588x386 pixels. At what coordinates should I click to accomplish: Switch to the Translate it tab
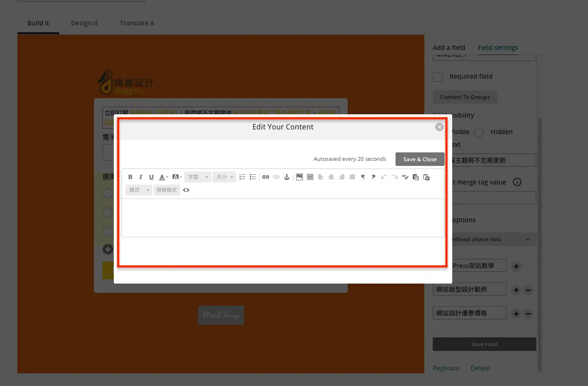coord(137,23)
